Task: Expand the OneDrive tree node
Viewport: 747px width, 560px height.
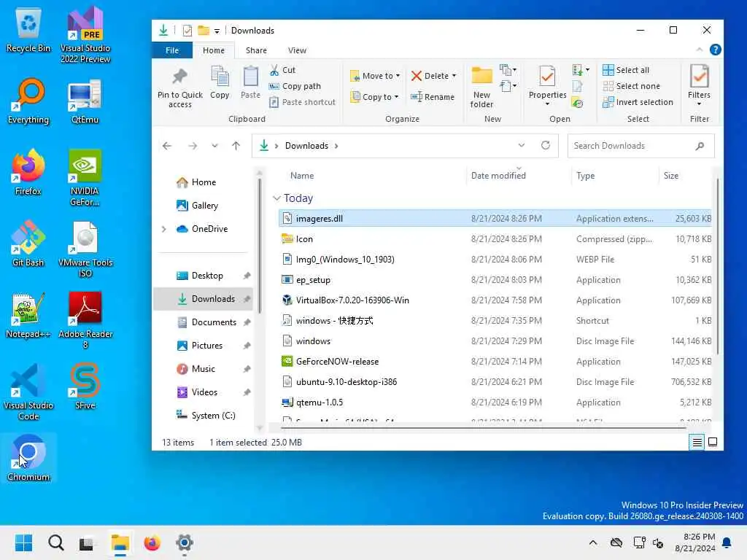Action: [x=164, y=229]
